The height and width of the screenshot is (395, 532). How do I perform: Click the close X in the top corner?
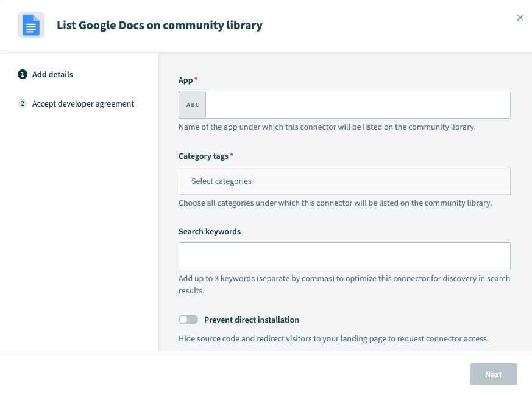click(520, 18)
